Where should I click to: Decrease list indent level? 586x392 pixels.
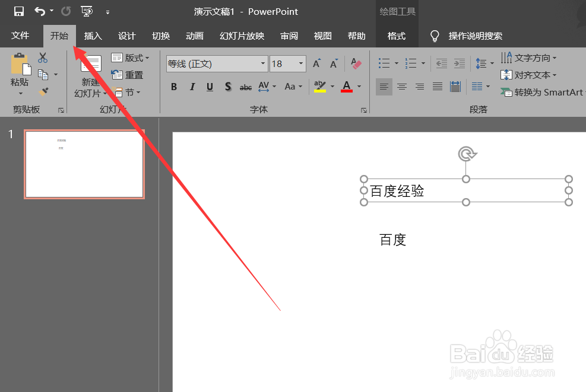click(x=442, y=63)
